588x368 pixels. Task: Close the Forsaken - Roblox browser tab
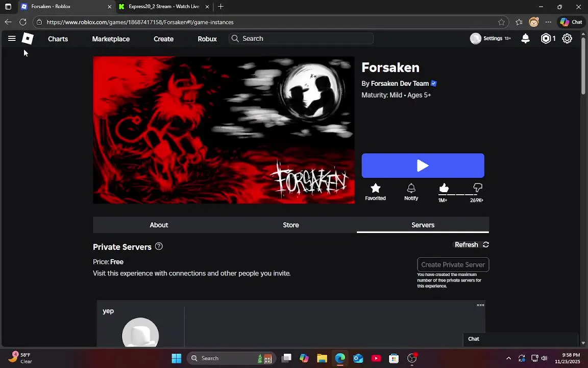coord(110,7)
